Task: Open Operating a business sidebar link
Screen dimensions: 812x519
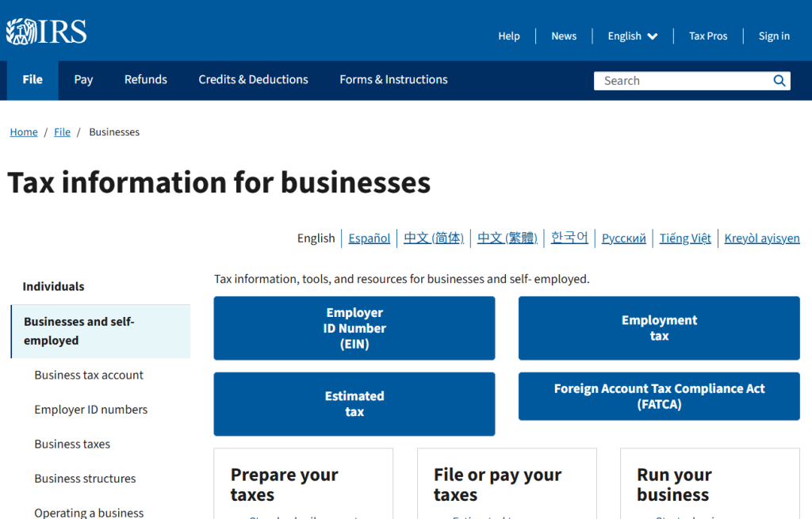Action: coord(89,513)
